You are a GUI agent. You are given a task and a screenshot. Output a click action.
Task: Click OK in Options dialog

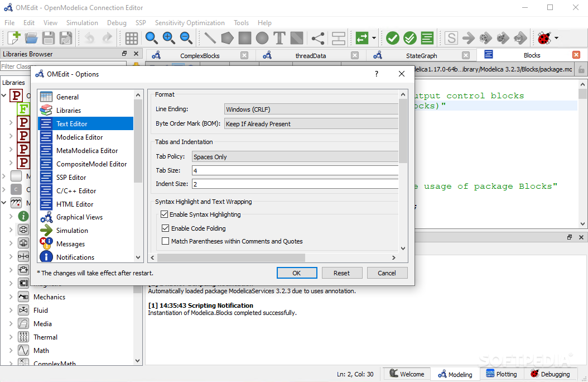(x=297, y=273)
